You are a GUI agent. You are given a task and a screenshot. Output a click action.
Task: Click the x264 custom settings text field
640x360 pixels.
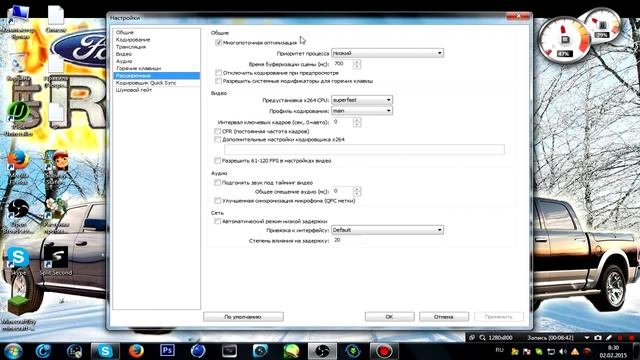pyautogui.click(x=364, y=149)
